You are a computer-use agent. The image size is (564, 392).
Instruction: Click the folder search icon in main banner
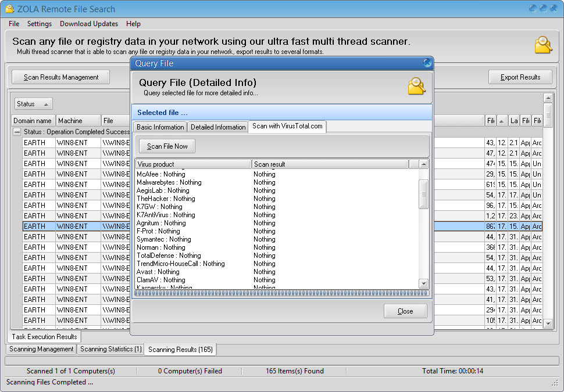tap(543, 45)
